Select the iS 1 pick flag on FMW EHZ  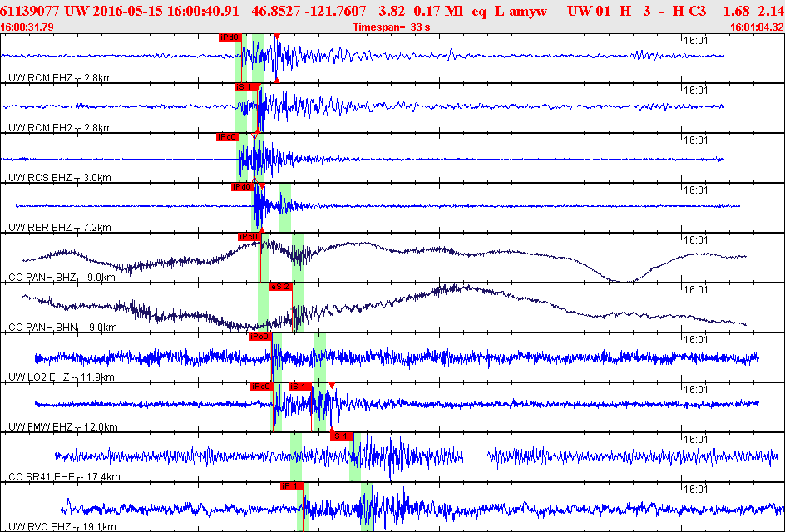click(300, 387)
